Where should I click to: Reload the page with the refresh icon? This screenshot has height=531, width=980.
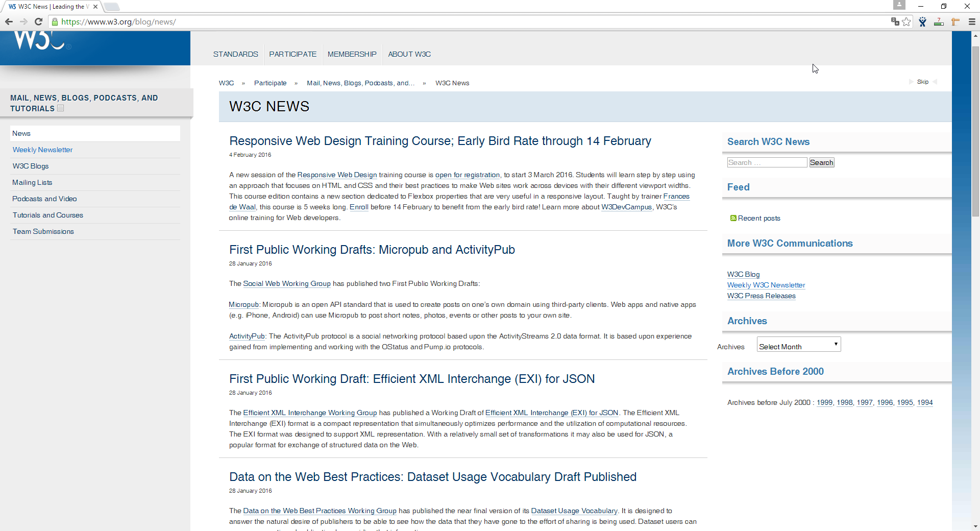pyautogui.click(x=38, y=21)
